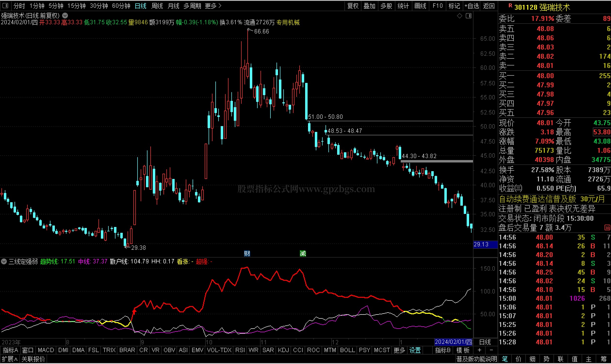Select the VR indicator
Screen dimensions: 611x364
pyautogui.click(x=155, y=350)
